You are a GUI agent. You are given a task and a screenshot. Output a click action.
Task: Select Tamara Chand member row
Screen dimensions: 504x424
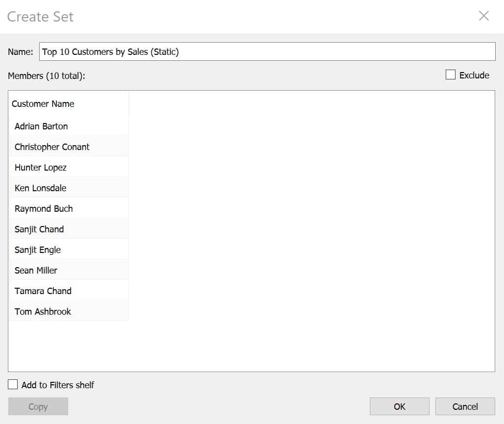[69, 291]
